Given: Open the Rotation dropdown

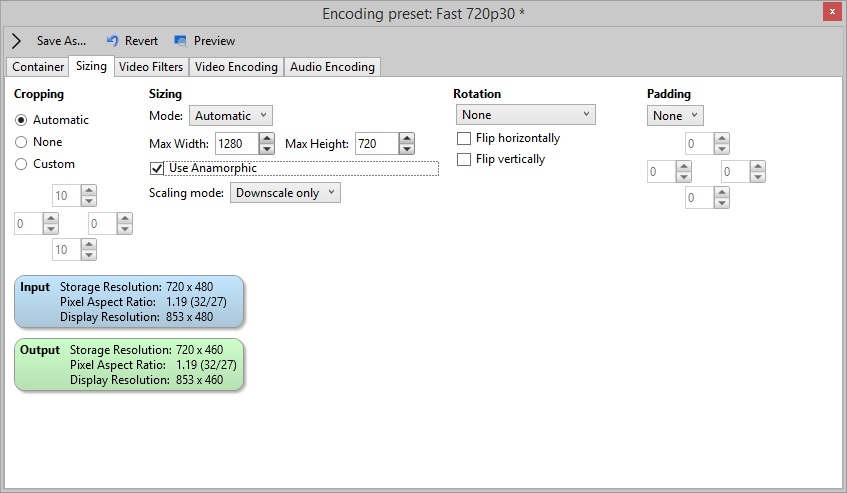Looking at the screenshot, I should tap(526, 114).
